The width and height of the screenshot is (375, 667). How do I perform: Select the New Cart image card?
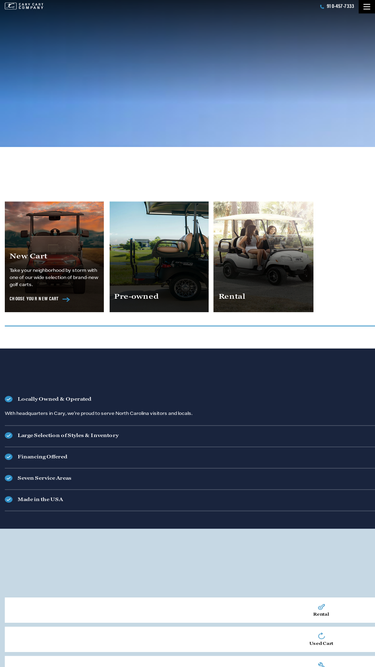tap(54, 257)
